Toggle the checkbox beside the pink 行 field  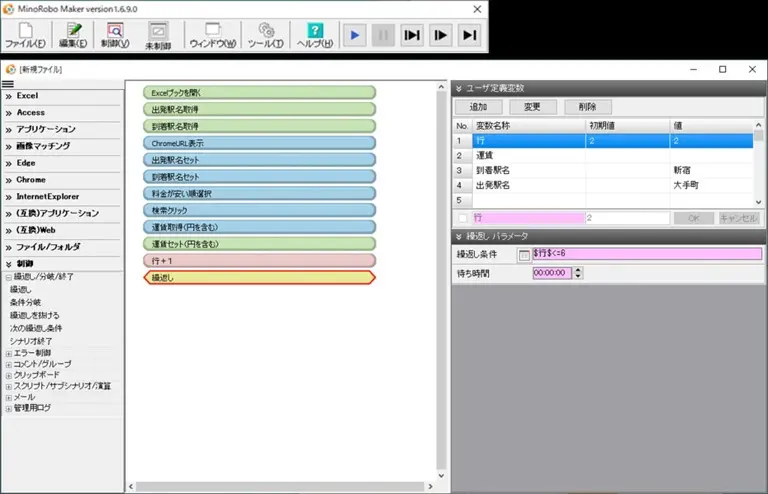pos(462,218)
